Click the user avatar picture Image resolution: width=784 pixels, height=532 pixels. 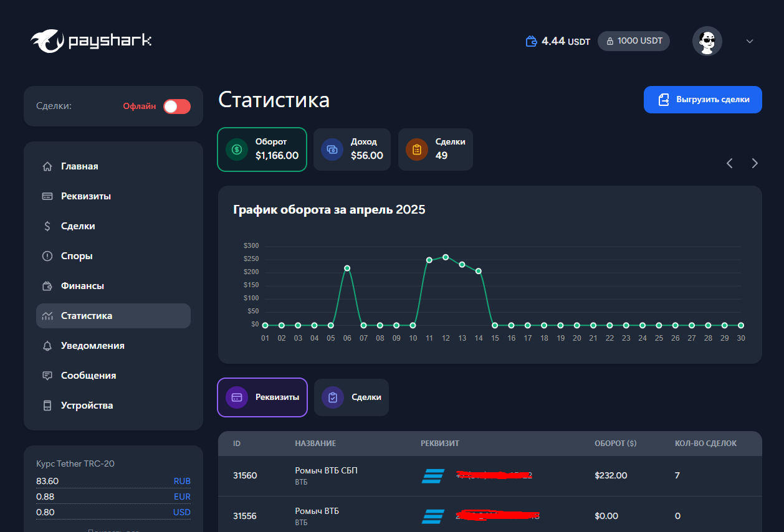pos(707,42)
